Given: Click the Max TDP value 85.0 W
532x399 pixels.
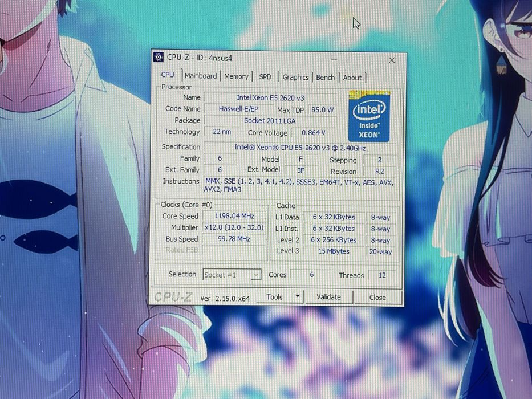Looking at the screenshot, I should click(322, 110).
